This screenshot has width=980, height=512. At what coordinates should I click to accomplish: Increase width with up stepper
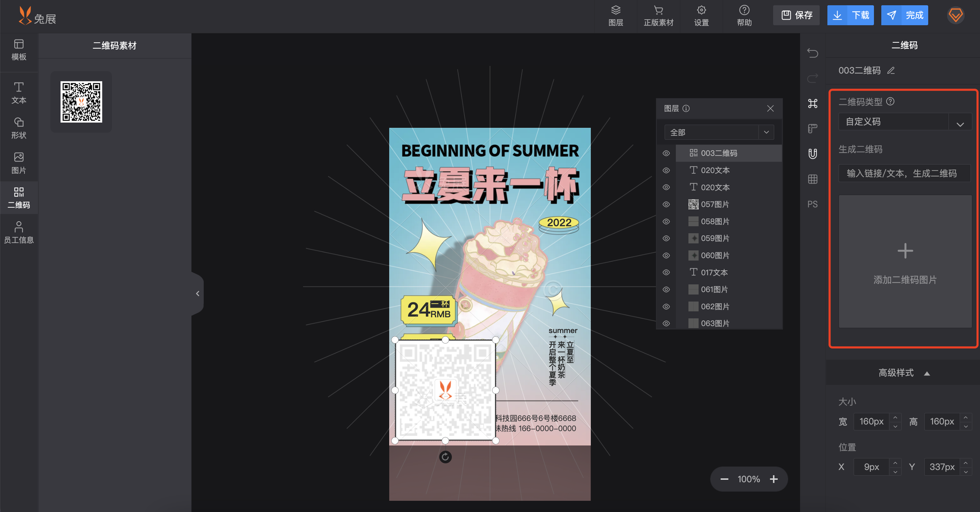pos(895,417)
